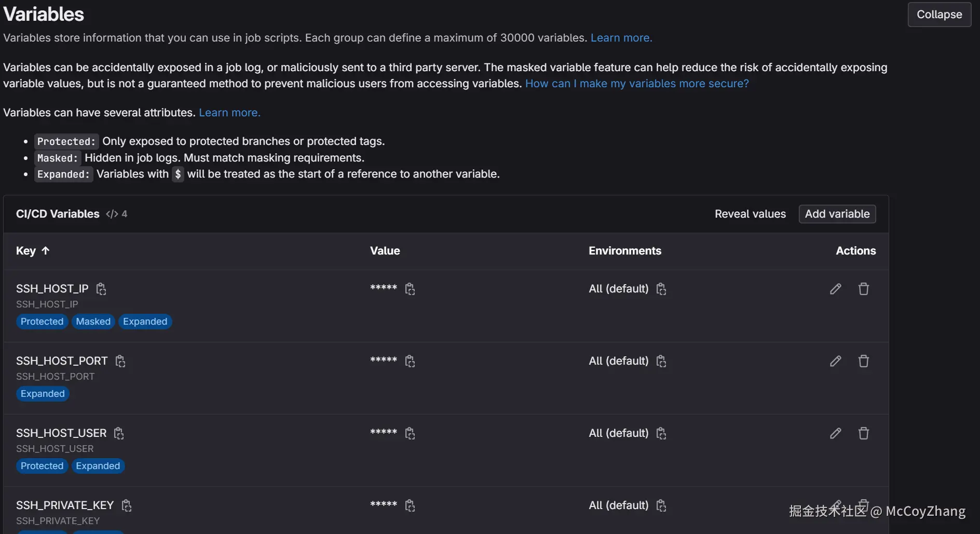Edit the SSH_HOST_USER variable
The height and width of the screenshot is (534, 980).
835,433
